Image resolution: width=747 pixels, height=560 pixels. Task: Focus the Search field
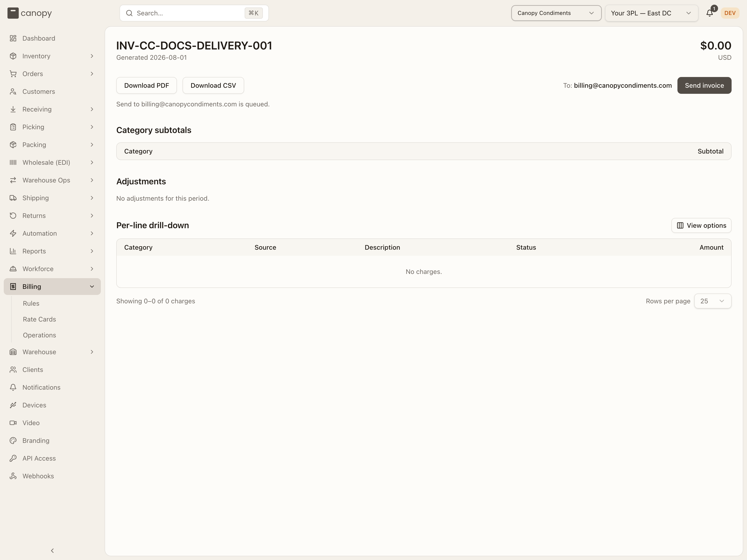coord(194,13)
